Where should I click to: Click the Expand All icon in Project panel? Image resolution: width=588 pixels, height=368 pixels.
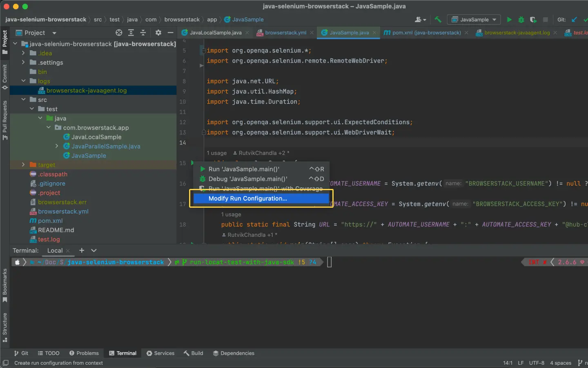[x=131, y=33]
